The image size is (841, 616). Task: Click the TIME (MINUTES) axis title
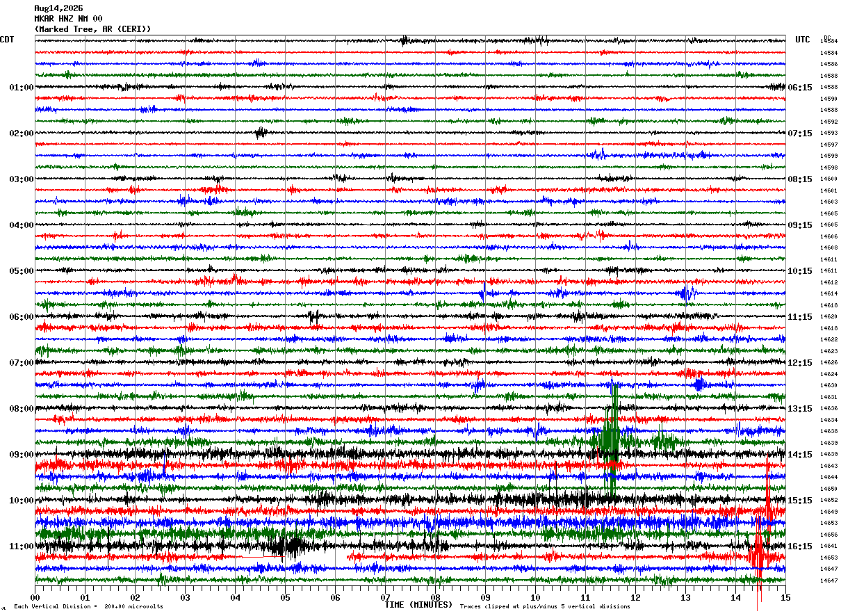tap(418, 605)
